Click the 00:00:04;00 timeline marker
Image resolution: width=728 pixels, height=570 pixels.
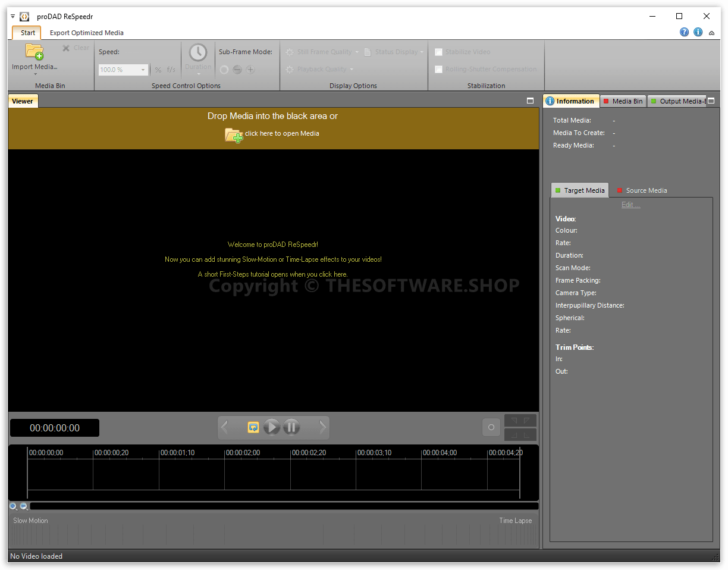point(440,453)
